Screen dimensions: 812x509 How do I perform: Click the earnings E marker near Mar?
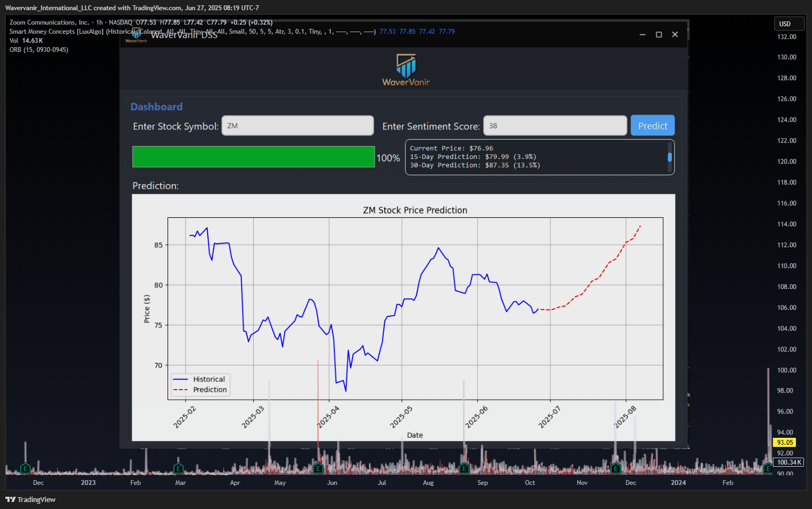(x=178, y=469)
